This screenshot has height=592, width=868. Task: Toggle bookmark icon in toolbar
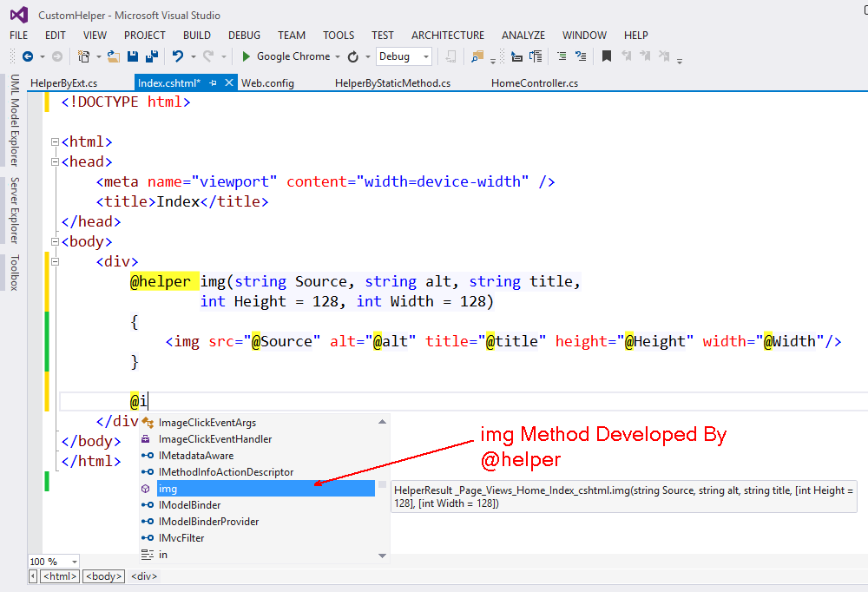[x=607, y=56]
